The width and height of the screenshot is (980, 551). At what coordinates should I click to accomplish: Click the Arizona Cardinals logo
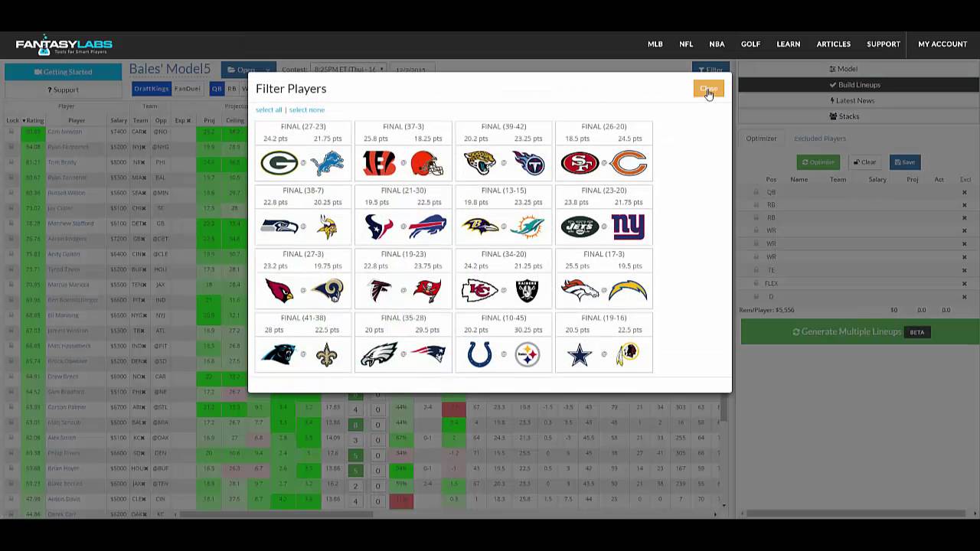coord(279,291)
